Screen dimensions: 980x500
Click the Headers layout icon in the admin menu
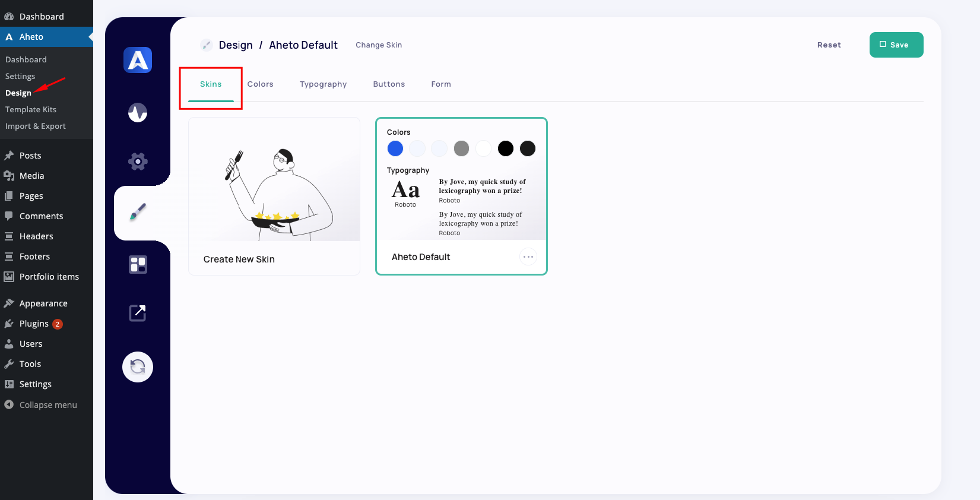pyautogui.click(x=9, y=236)
